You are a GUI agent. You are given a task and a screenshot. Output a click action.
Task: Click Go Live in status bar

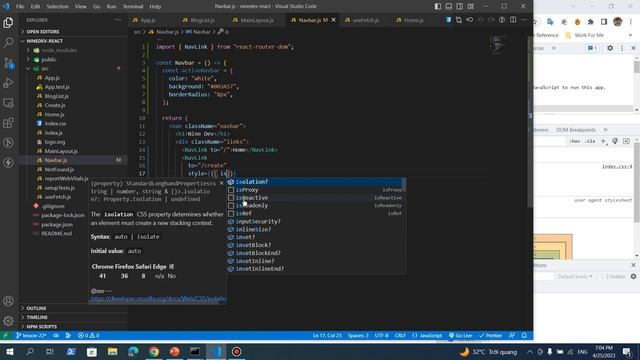click(460, 336)
